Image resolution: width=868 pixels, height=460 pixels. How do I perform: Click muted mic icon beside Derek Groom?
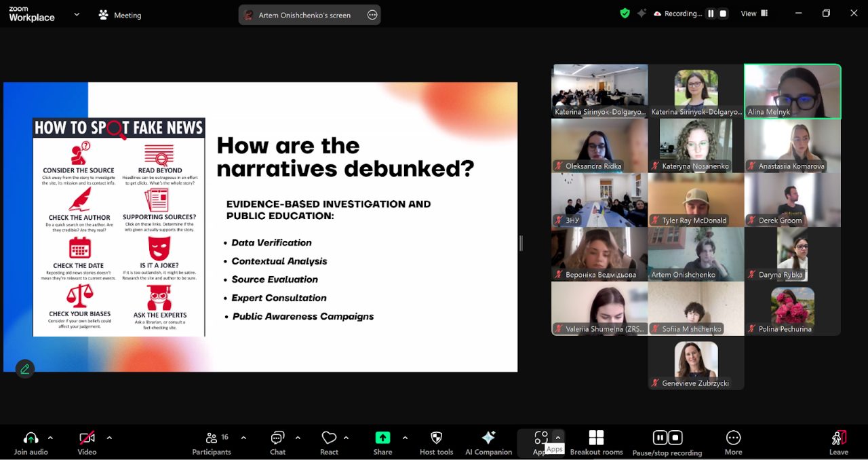(753, 221)
